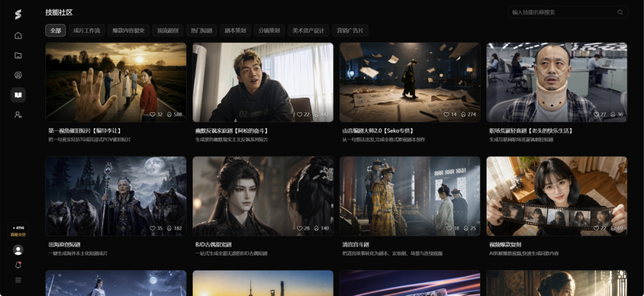Image resolution: width=644 pixels, height=296 pixels.
Task: Click description AI拆解爆款视频,快速生成同款内容
Action: (524, 254)
